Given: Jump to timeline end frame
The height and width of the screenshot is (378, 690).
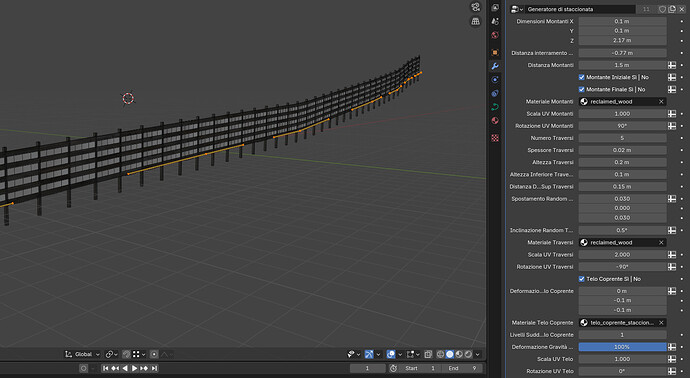Looking at the screenshot, I should pyautogui.click(x=154, y=368).
